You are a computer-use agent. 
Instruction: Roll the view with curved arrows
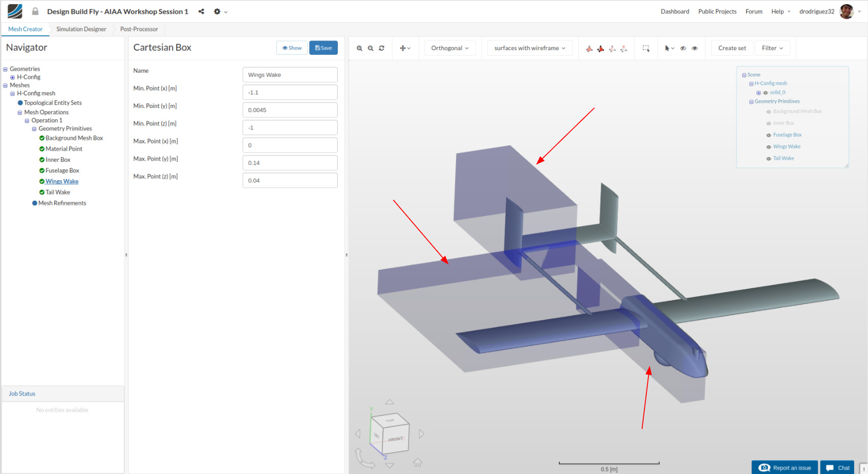[x=364, y=459]
